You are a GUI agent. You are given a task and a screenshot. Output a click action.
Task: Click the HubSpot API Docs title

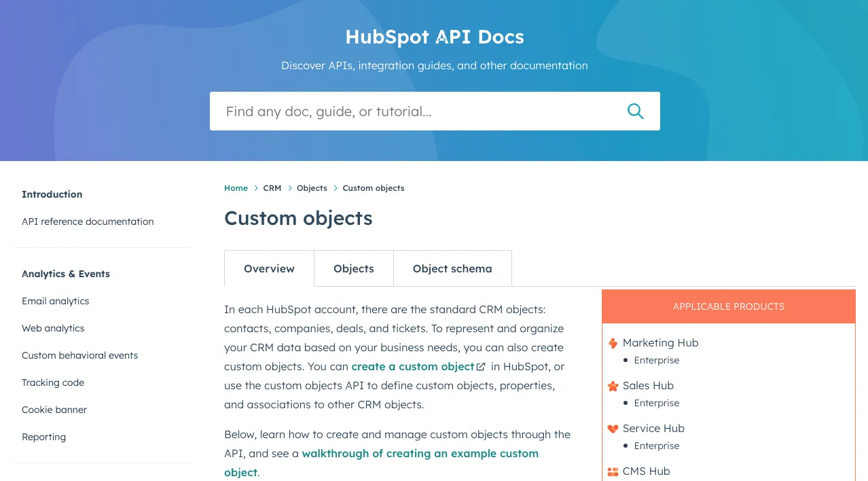[x=435, y=36]
